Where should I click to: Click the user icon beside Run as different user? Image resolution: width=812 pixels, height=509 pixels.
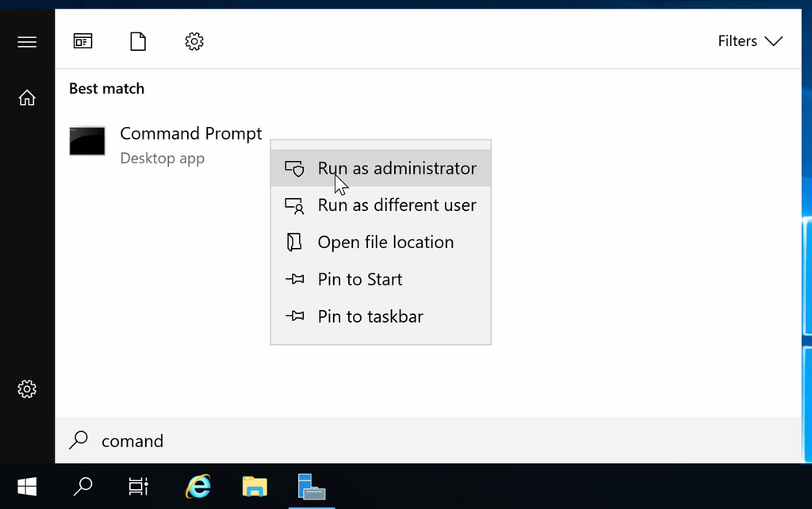[x=294, y=205]
